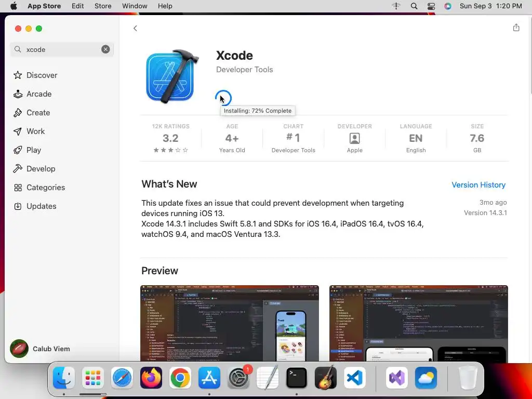Click the Categories grid icon
The width and height of the screenshot is (532, 399).
[18, 187]
